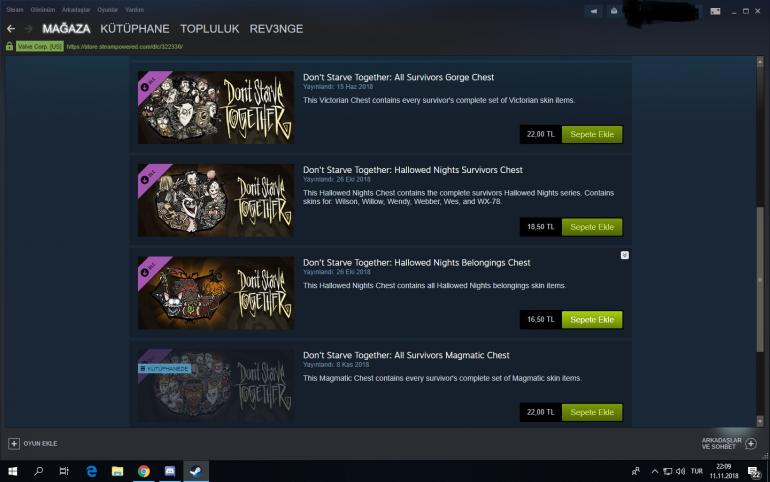Open the All Survivors Magmatic Chest thumbnail

coord(216,385)
